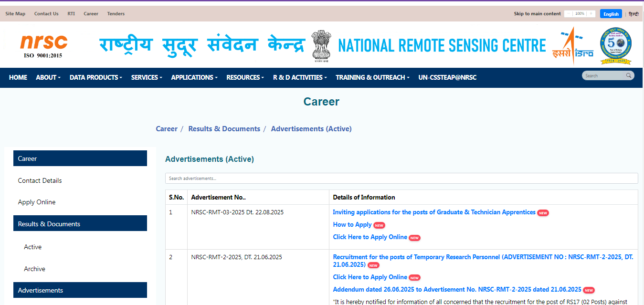Click the NEW badge next to How to Apply
Screen dimensions: 644x305
click(379, 225)
